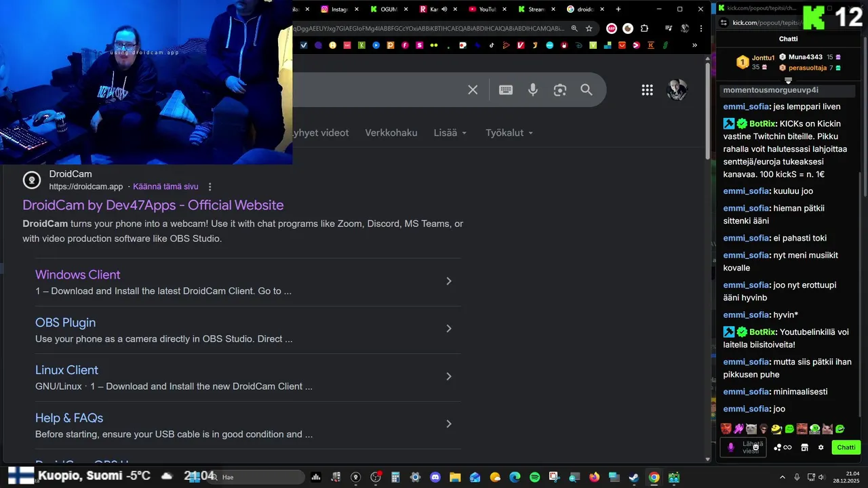Open Kick chat settings gear
This screenshot has height=488, width=868.
click(x=821, y=447)
